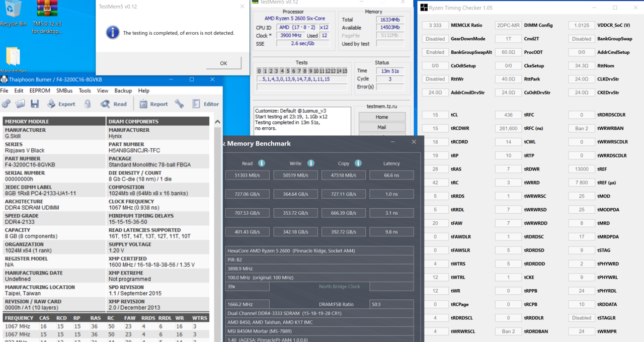
Task: Click the Dual Channel DDR4-3333 SDRAM row
Action: pos(319,313)
